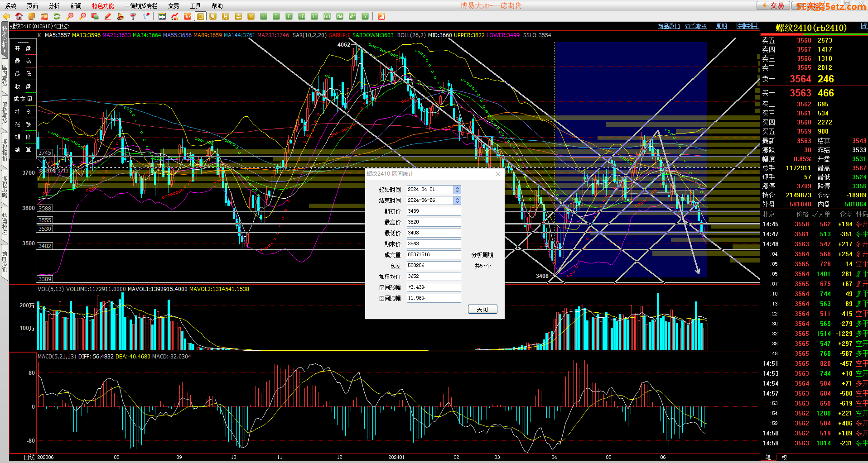Select the weekly 周 period button
Image resolution: width=868 pixels, height=463 pixels.
click(x=213, y=16)
